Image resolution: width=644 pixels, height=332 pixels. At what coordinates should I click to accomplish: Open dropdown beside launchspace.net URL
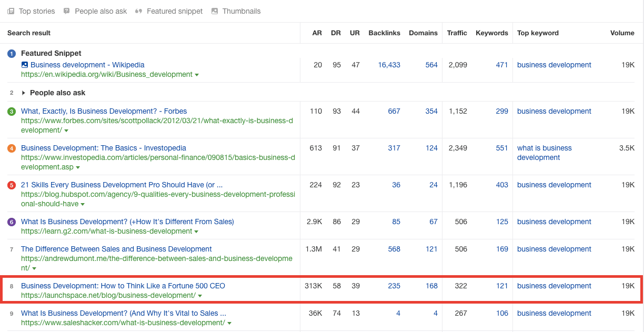[200, 296]
